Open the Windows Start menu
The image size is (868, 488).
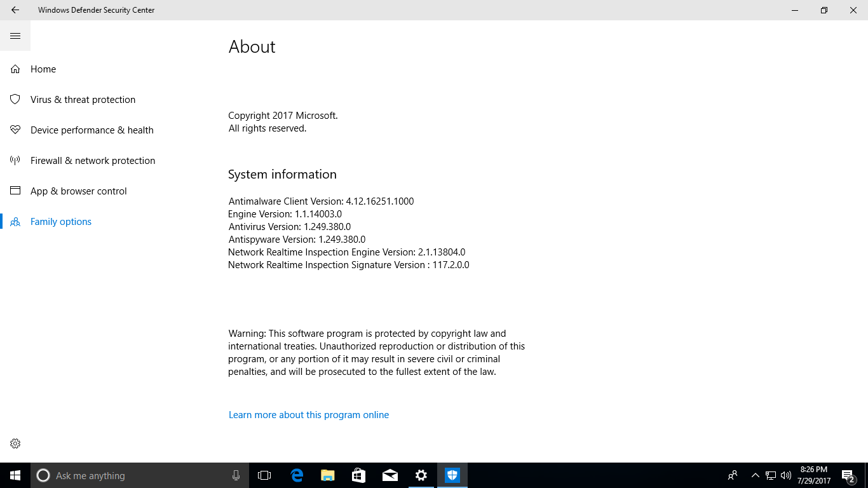tap(15, 475)
